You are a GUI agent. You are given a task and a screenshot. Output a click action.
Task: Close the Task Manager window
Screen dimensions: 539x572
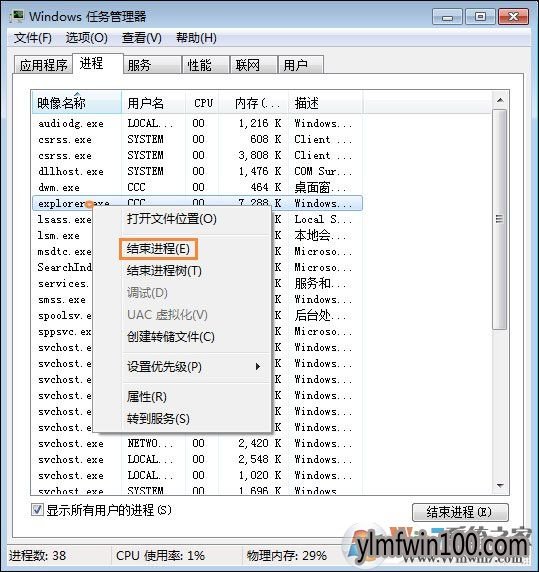513,17
